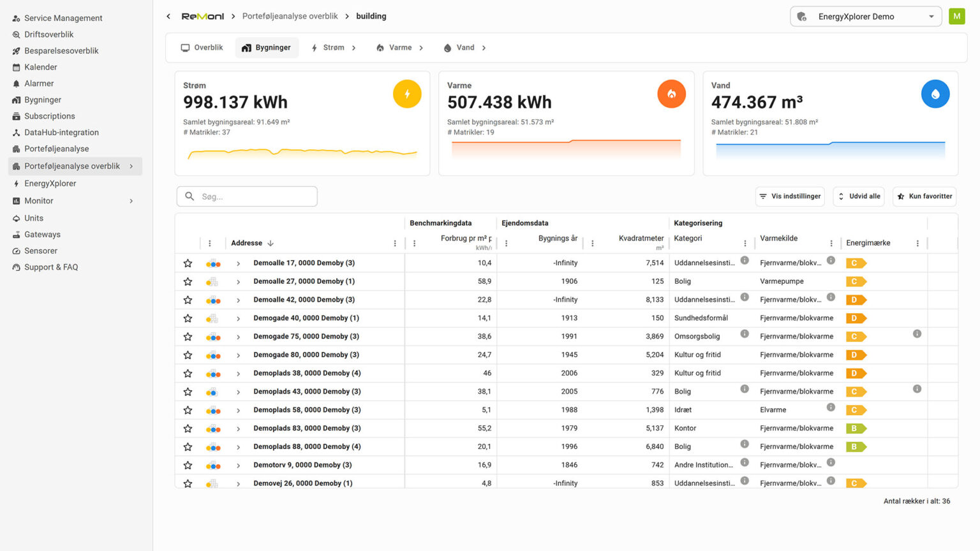Click the back arrow before ReMoni logo
This screenshot has width=980, height=551.
tap(168, 17)
